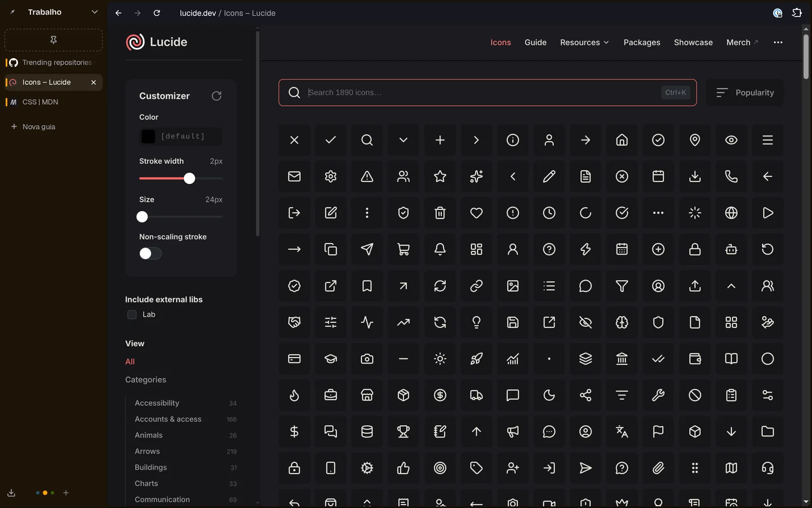This screenshot has height=508, width=812.
Task: Select the wrench icon
Action: [658, 395]
